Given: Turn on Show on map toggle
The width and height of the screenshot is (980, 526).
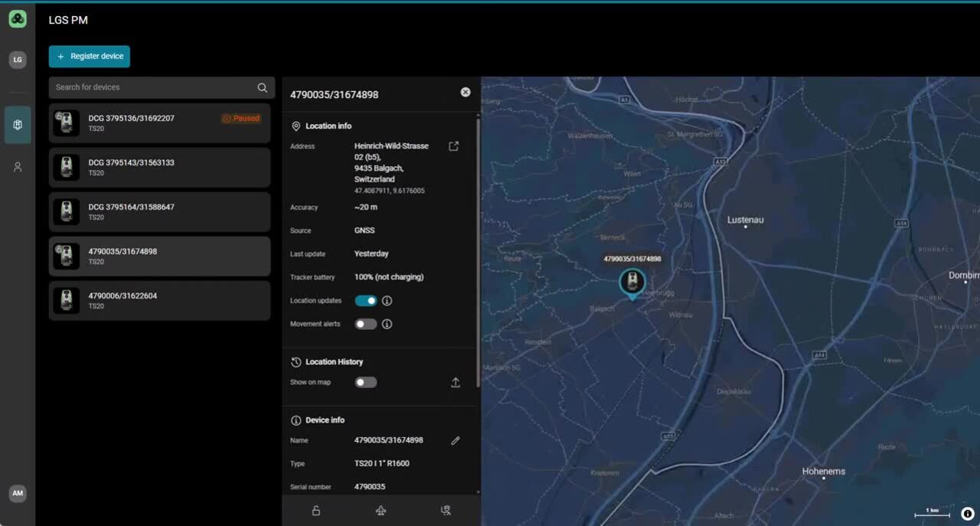Looking at the screenshot, I should pyautogui.click(x=366, y=382).
